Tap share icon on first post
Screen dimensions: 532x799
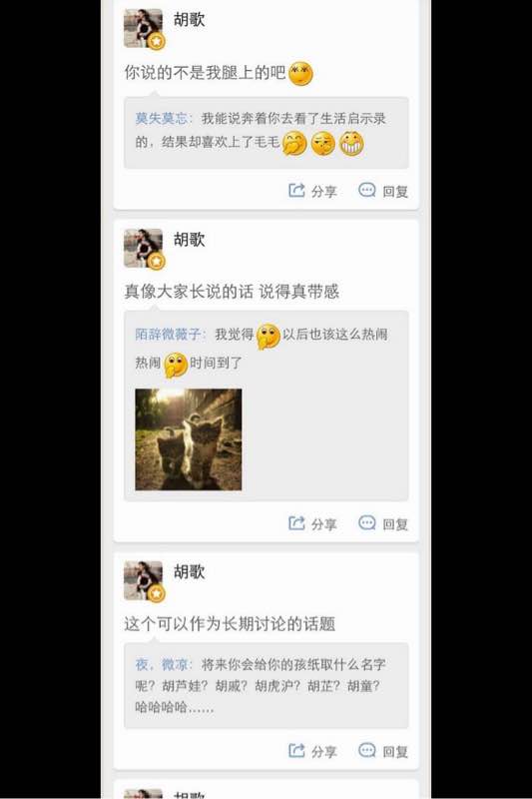[x=296, y=190]
